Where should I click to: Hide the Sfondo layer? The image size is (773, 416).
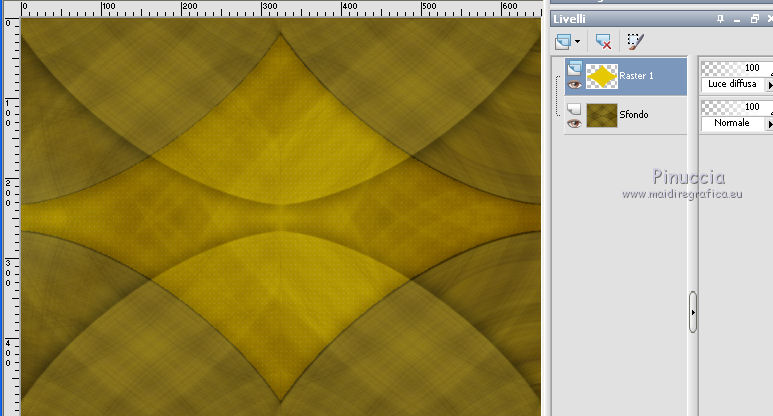(x=574, y=123)
